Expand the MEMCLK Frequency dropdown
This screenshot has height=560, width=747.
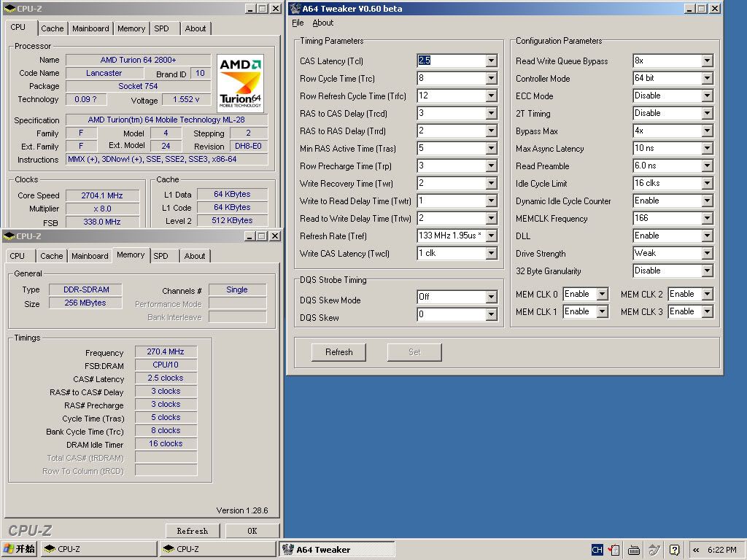[707, 218]
